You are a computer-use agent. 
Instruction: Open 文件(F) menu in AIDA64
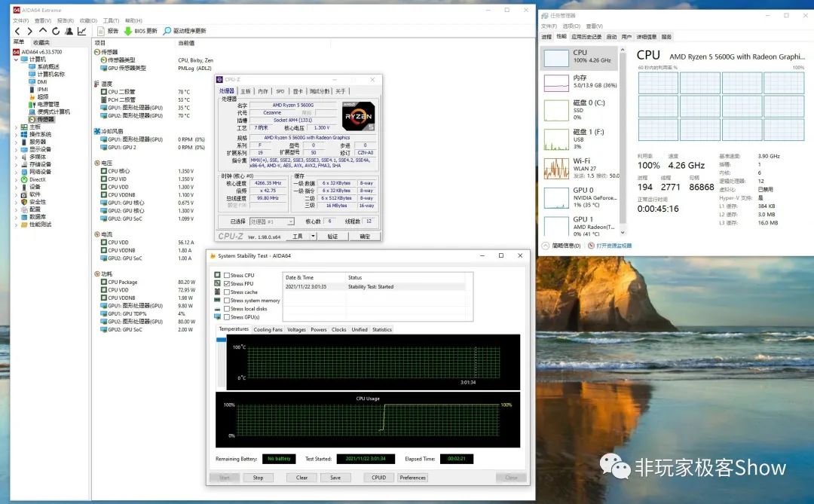tap(21, 21)
